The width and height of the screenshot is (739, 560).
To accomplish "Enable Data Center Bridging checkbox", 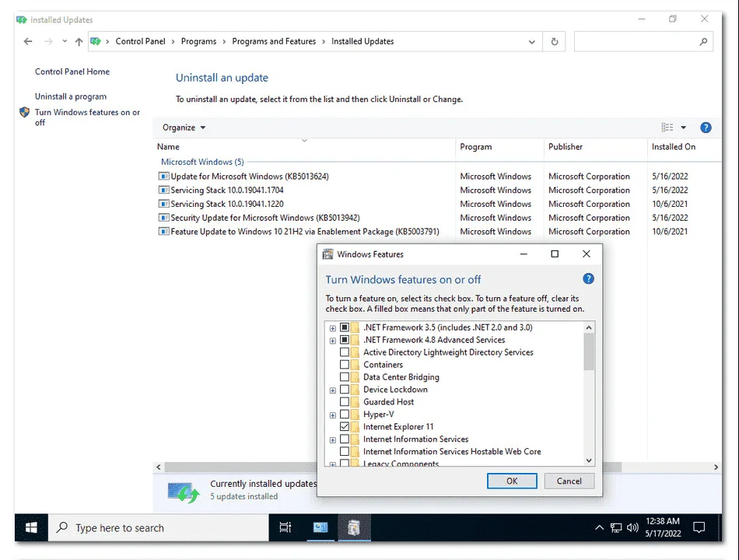I will (345, 376).
